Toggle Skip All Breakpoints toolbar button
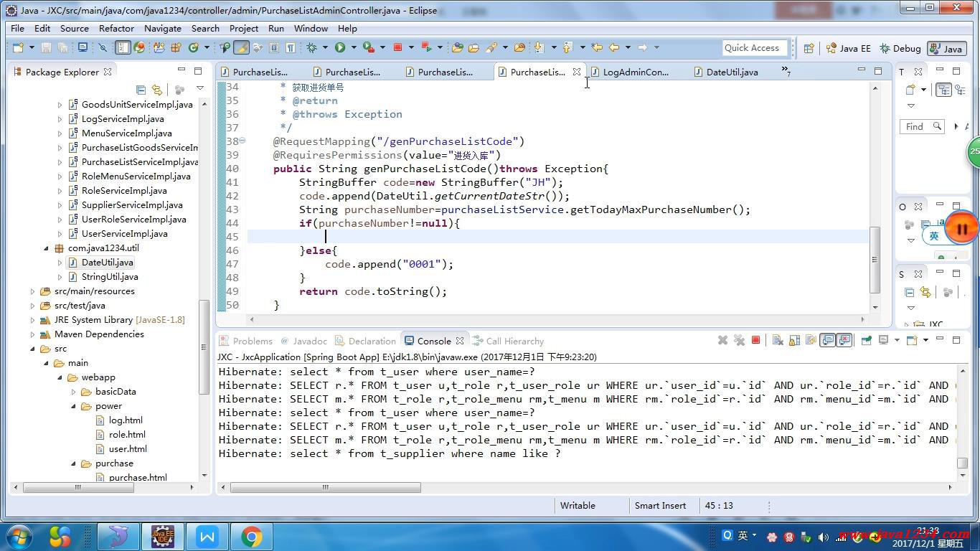Image resolution: width=980 pixels, height=551 pixels. point(103,47)
